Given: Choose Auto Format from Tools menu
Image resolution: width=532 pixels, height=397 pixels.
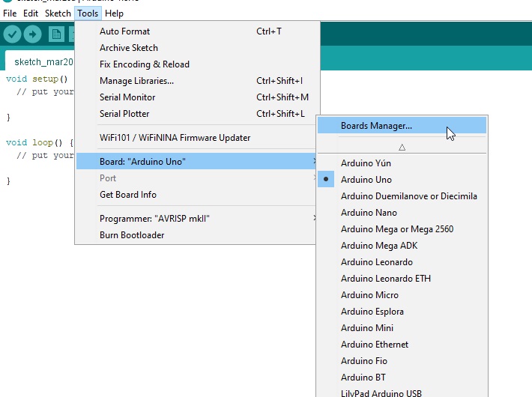Looking at the screenshot, I should (x=196, y=31).
